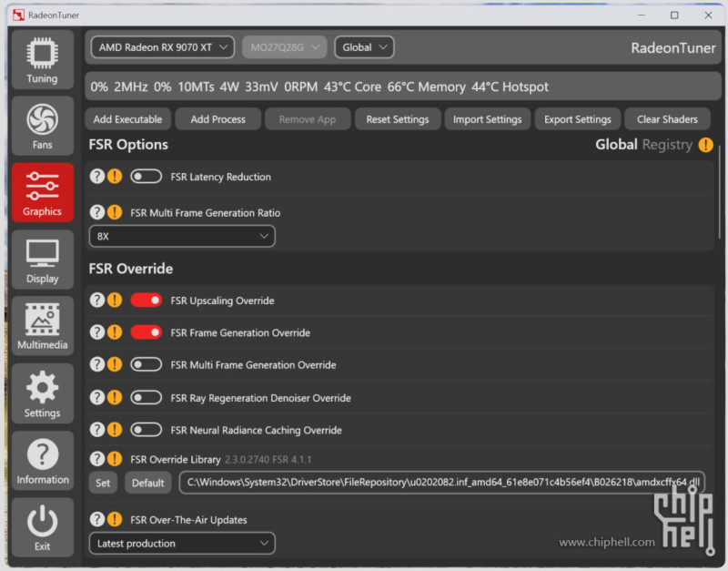728x571 pixels.
Task: Click Export Settings
Action: [578, 119]
